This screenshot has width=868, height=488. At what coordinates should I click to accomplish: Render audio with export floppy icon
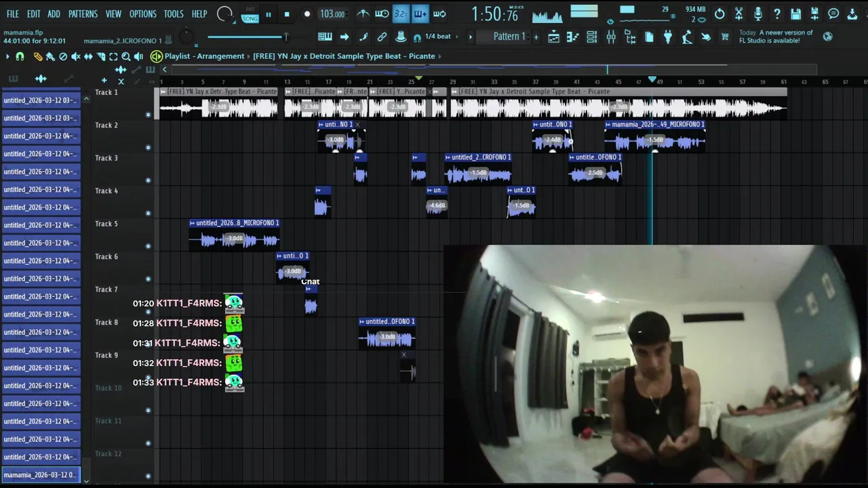click(x=814, y=14)
